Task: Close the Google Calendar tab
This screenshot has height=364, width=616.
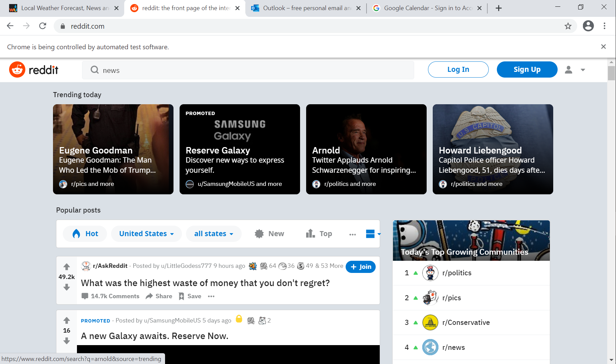Action: point(479,8)
